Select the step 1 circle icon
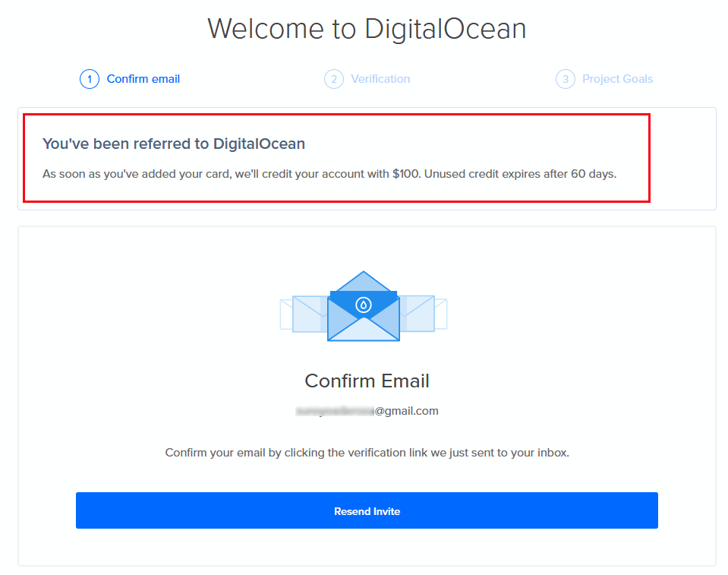The height and width of the screenshot is (575, 728). click(x=89, y=78)
